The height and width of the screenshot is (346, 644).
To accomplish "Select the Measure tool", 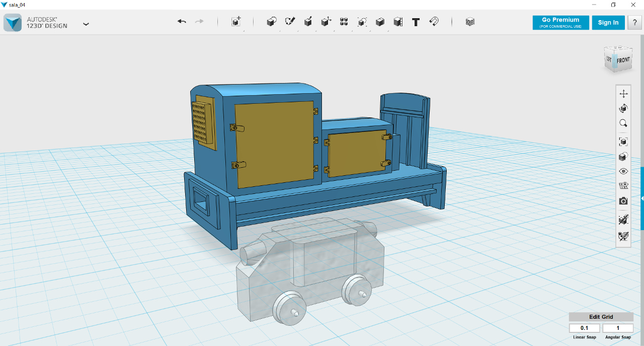I will coord(398,22).
